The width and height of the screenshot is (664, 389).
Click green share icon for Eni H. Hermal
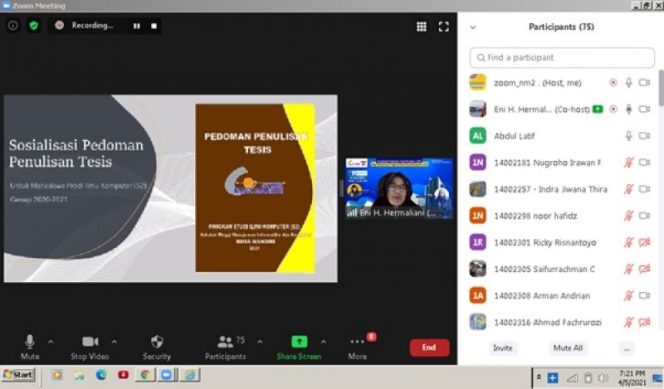click(598, 109)
